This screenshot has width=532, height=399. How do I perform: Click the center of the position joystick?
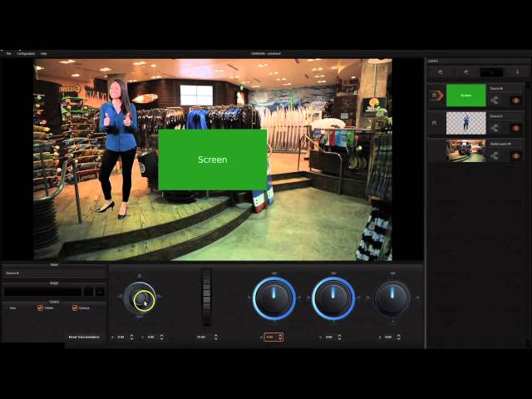pos(144,300)
